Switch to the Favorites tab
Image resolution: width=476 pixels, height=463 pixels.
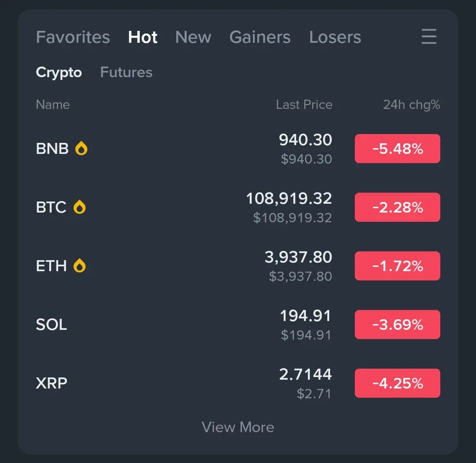pyautogui.click(x=73, y=37)
